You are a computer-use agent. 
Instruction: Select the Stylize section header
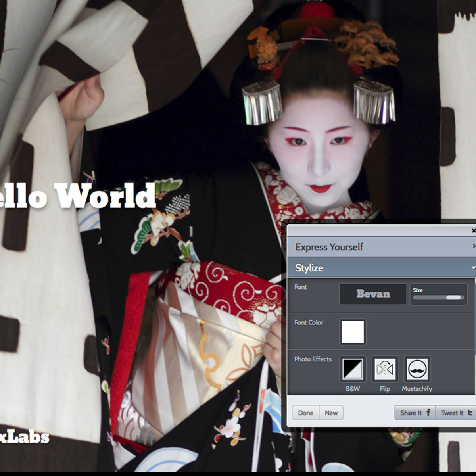(309, 268)
